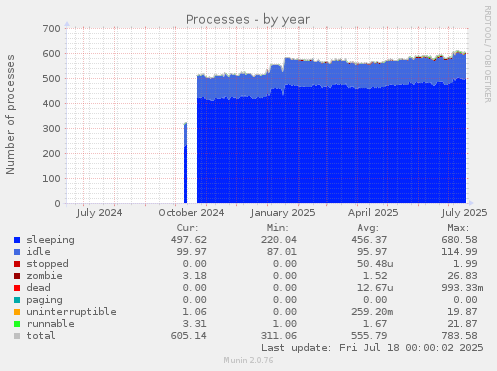This screenshot has width=497, height=371.
Task: Click the Last update timestamp text
Action: 372,348
